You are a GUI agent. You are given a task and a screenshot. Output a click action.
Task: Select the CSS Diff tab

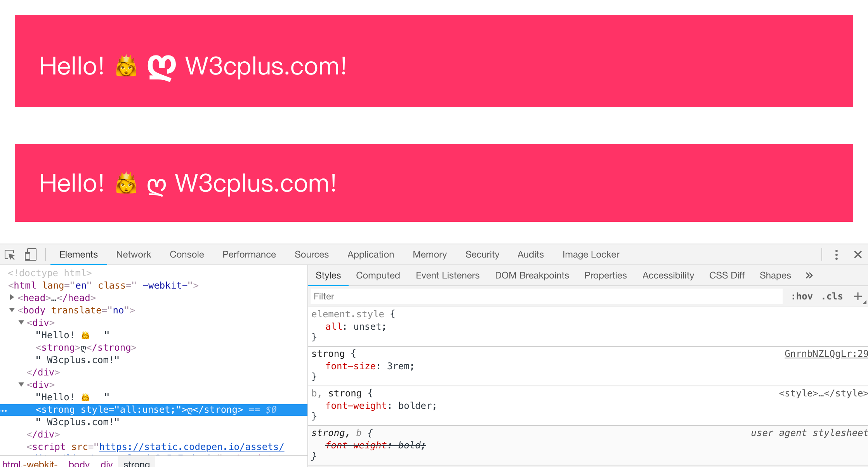727,275
